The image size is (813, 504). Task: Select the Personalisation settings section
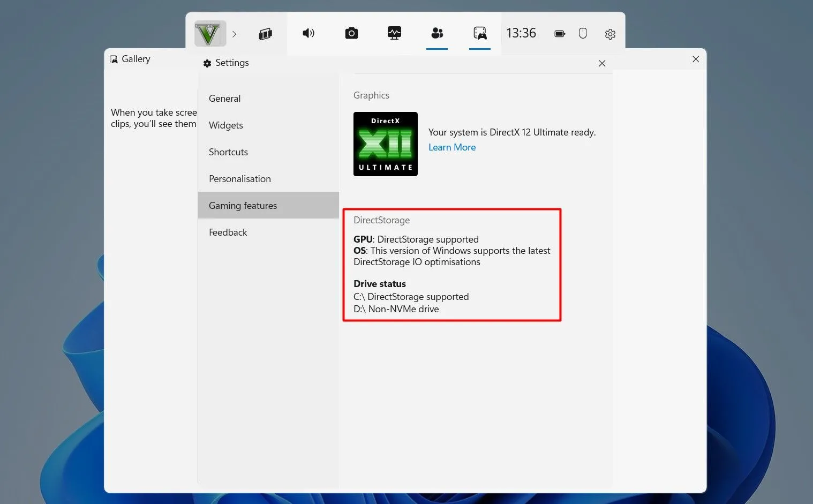point(239,179)
